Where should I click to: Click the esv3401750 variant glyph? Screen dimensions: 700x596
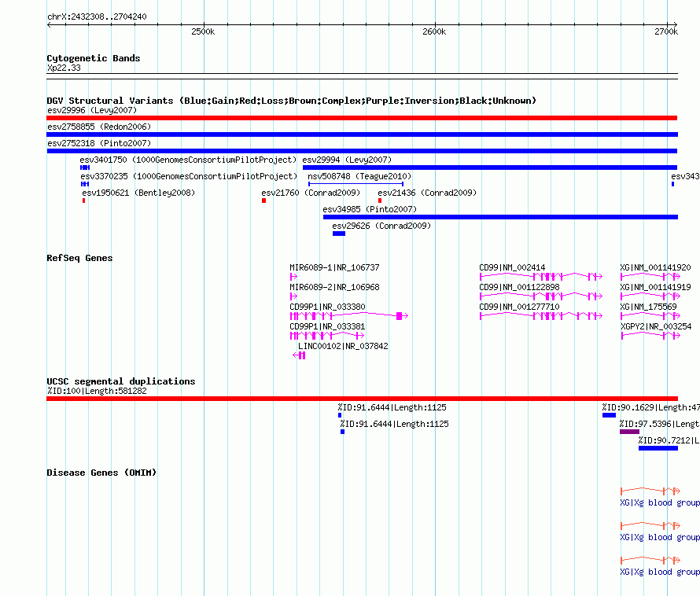click(x=85, y=167)
